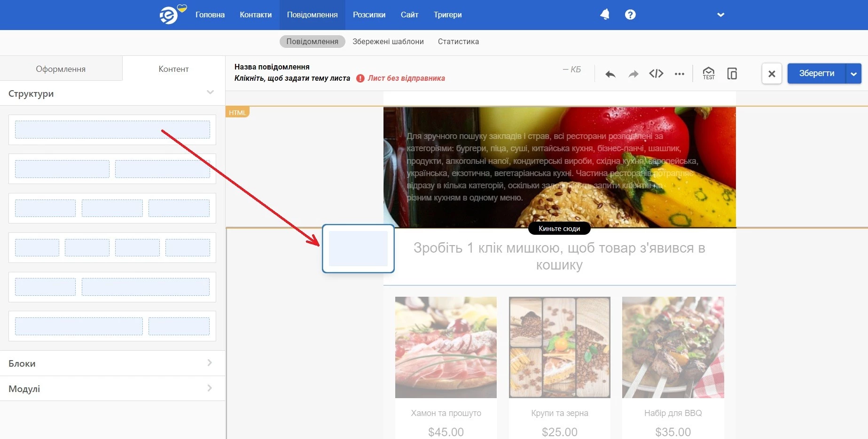
Task: Select the narrow-left wide-right structure
Action: point(112,287)
